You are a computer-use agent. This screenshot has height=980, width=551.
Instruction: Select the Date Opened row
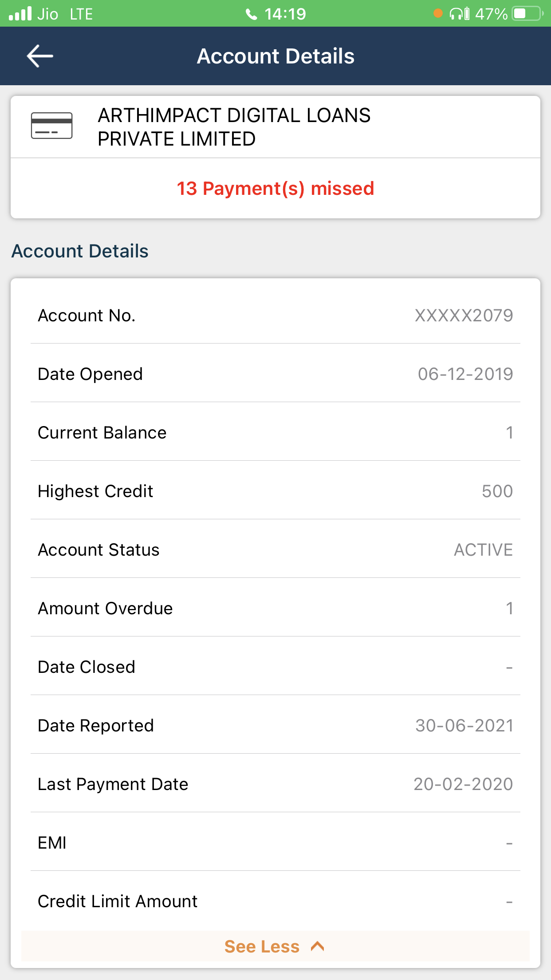[x=275, y=374]
